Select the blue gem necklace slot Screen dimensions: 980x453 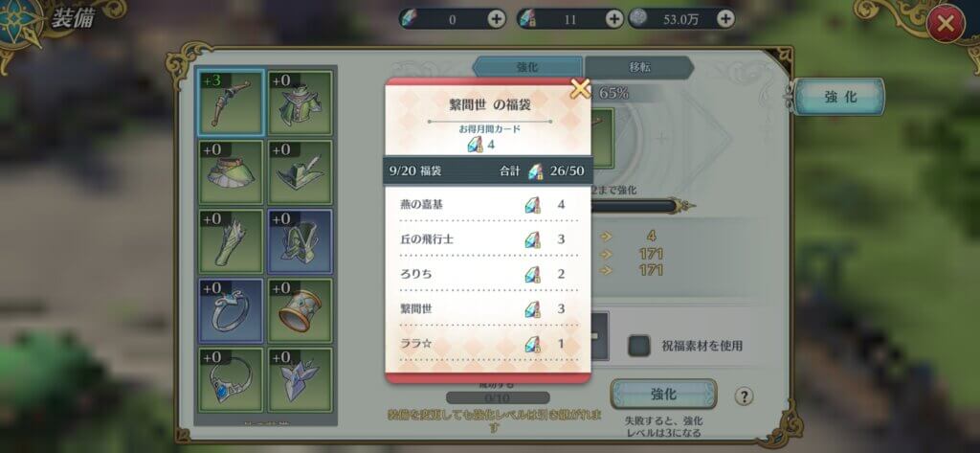[x=232, y=380]
